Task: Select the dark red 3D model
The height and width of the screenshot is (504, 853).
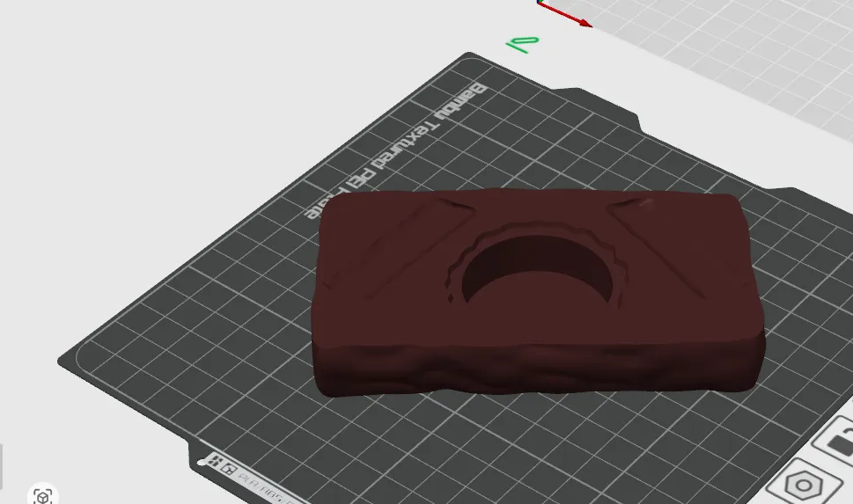Action: point(538,292)
